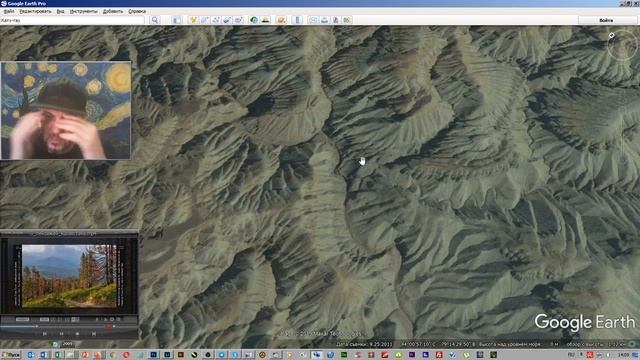Skip to next track in media player
Viewport: 640px width, 360px height.
pos(94,334)
